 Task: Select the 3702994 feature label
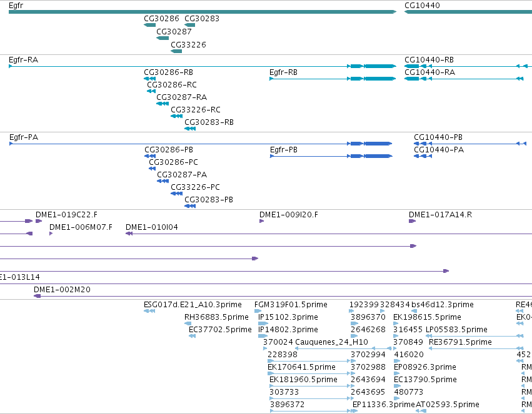pyautogui.click(x=368, y=355)
